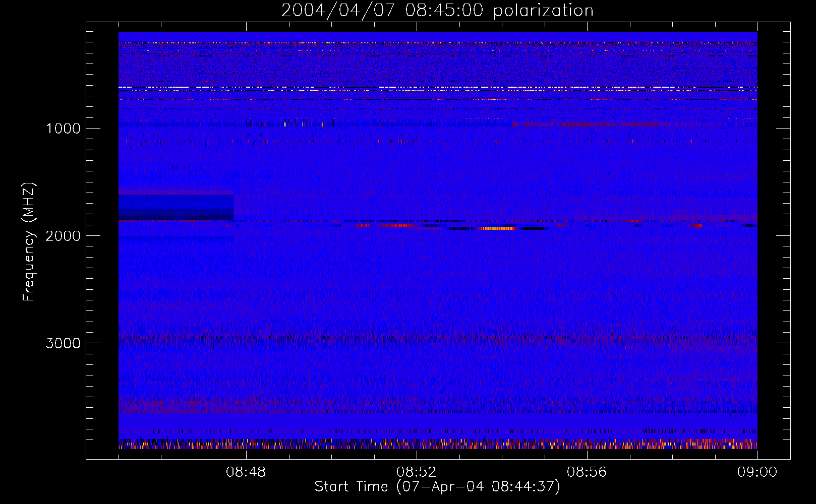The width and height of the screenshot is (816, 504).
Task: Click the plot title '2004/04/07 08:45:00 polarization'
Action: pos(437,11)
